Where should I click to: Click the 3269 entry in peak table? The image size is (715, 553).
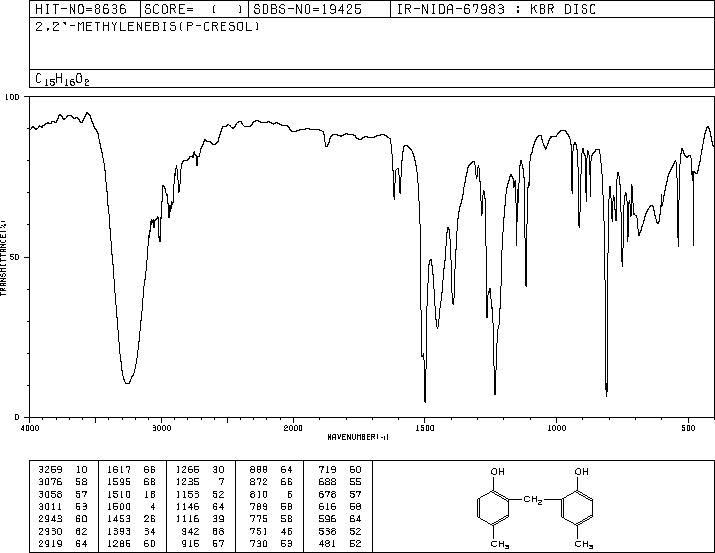point(51,470)
